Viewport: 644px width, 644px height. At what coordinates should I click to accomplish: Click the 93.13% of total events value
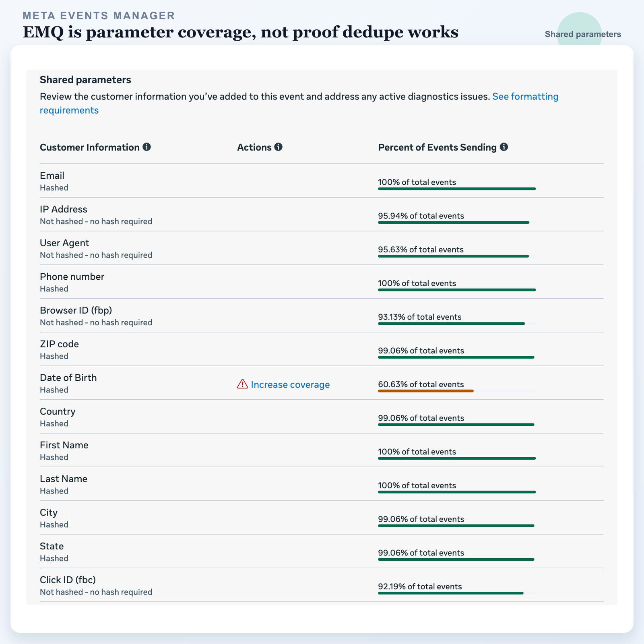coord(420,317)
